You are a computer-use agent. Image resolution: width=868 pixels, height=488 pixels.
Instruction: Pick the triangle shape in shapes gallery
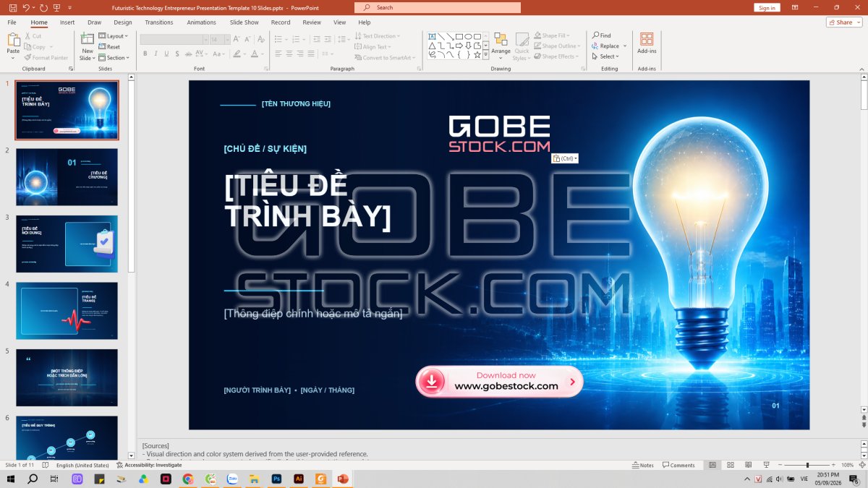[432, 46]
